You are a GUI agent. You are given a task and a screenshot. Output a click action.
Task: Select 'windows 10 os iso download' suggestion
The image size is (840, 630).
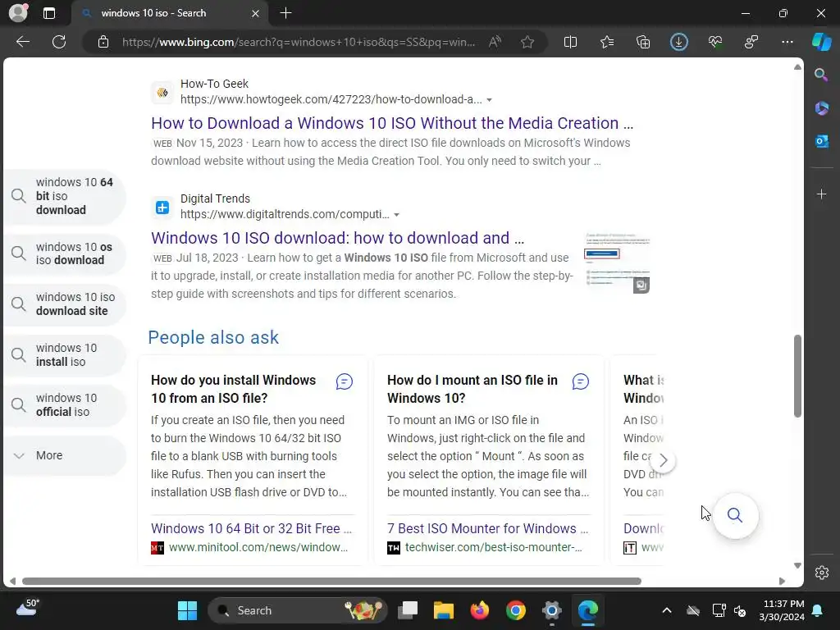(x=64, y=253)
